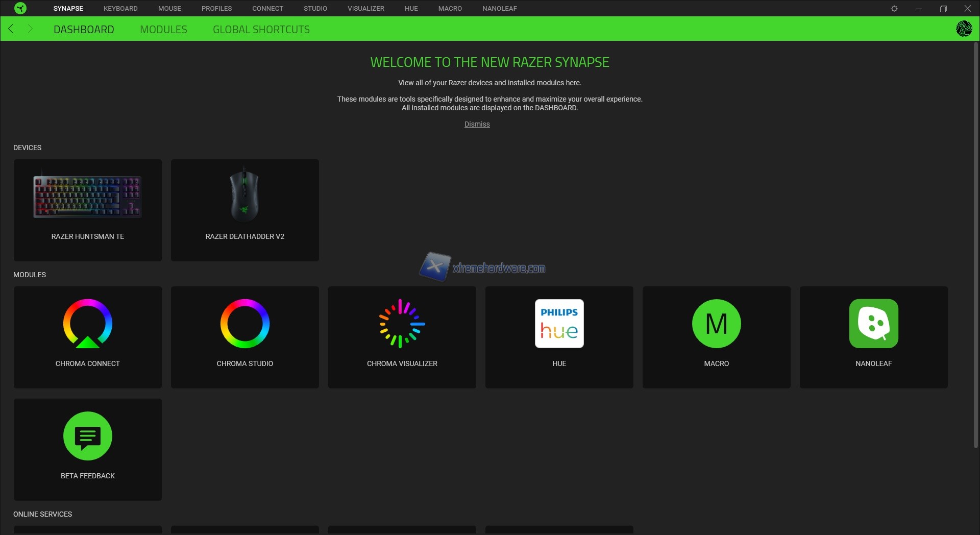Switch to the Global Shortcuts tab
980x535 pixels.
(x=261, y=30)
